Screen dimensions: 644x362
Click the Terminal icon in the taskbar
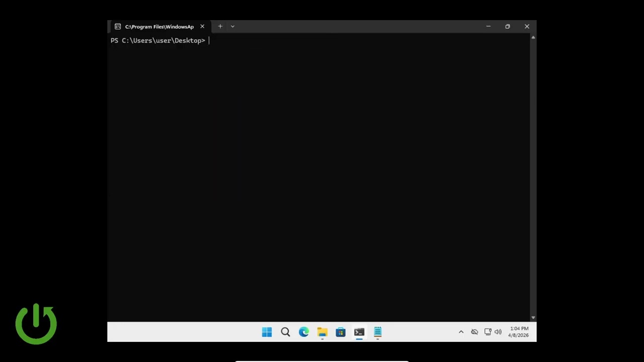point(359,332)
